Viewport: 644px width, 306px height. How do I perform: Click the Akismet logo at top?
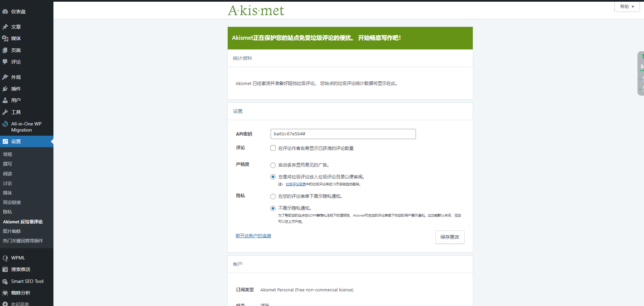tap(256, 11)
